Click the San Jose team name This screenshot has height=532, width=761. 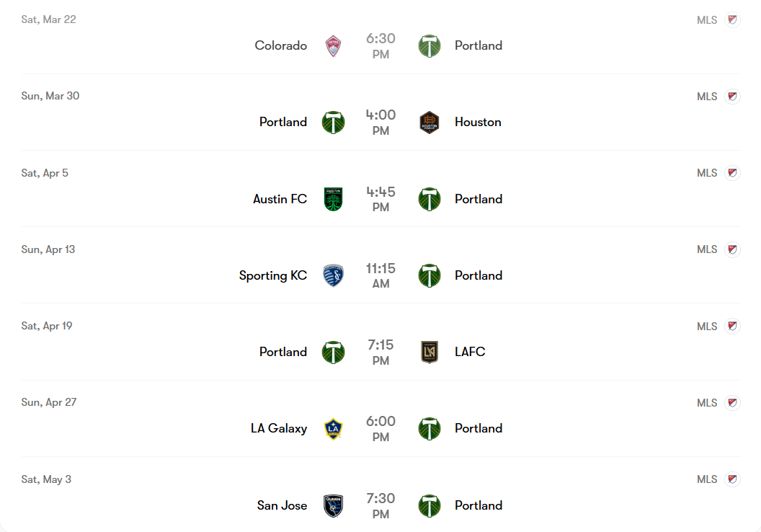coord(282,505)
